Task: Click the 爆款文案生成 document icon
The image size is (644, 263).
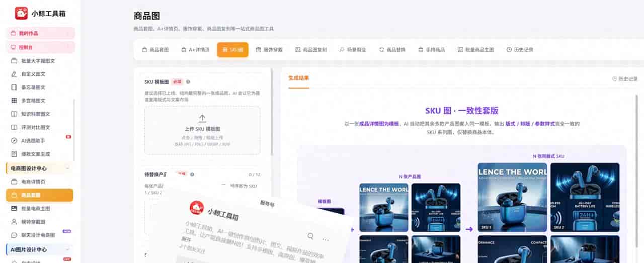Action: (x=14, y=154)
